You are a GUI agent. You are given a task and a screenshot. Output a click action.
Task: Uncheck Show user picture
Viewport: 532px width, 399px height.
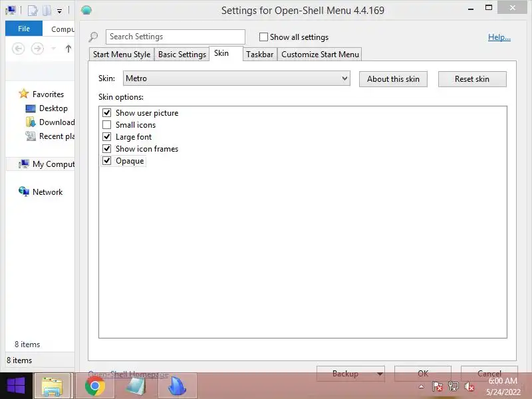click(x=107, y=112)
